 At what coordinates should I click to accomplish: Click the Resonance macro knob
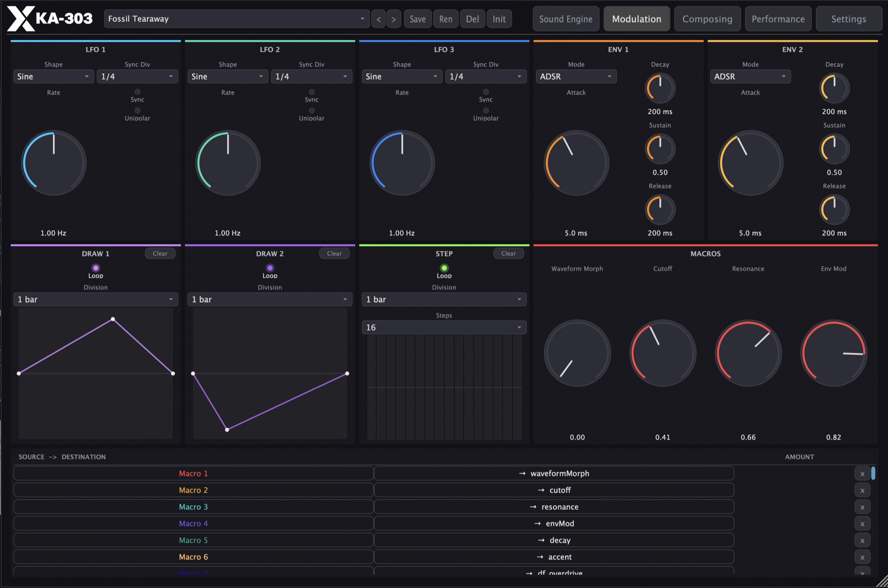[x=748, y=353]
